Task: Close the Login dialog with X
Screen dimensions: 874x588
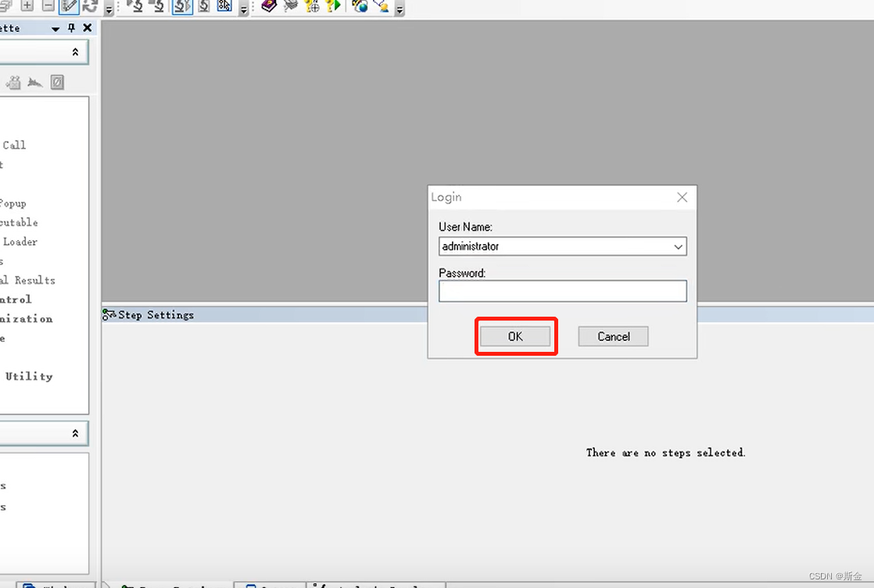Action: (682, 197)
